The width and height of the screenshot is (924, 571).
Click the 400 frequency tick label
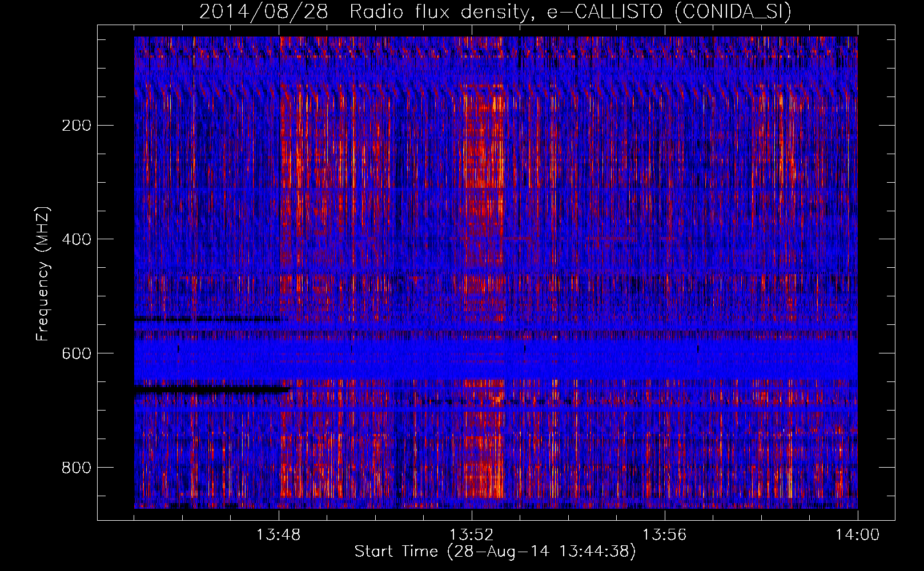(77, 239)
